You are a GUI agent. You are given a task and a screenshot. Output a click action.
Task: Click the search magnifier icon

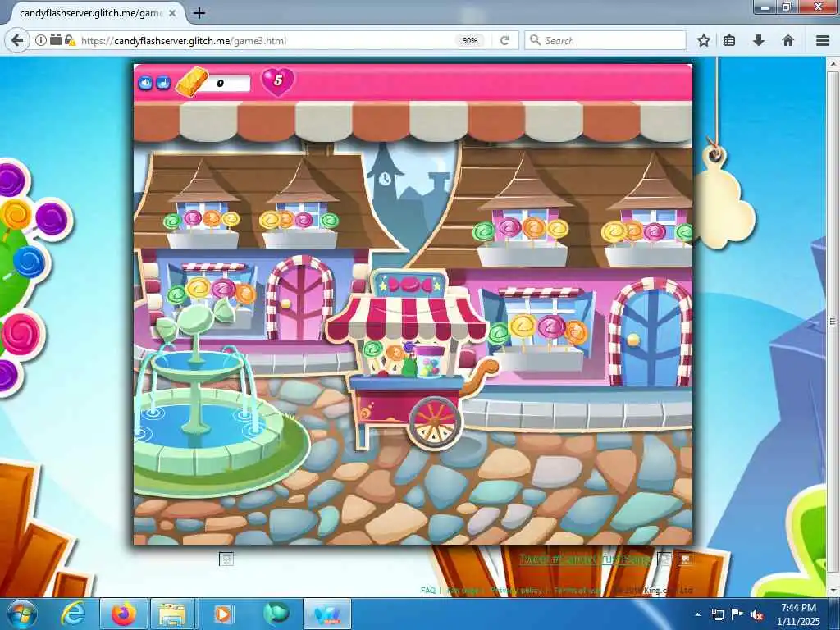(535, 40)
